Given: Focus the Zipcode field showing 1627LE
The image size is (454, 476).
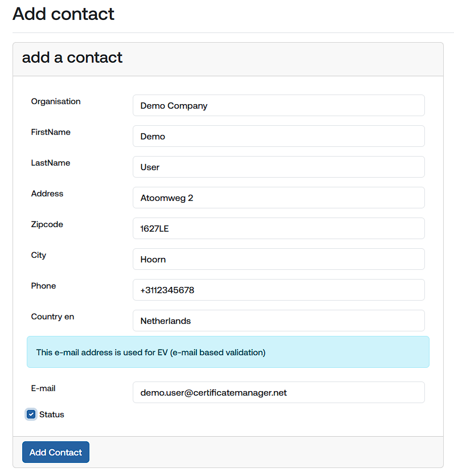Looking at the screenshot, I should point(279,228).
